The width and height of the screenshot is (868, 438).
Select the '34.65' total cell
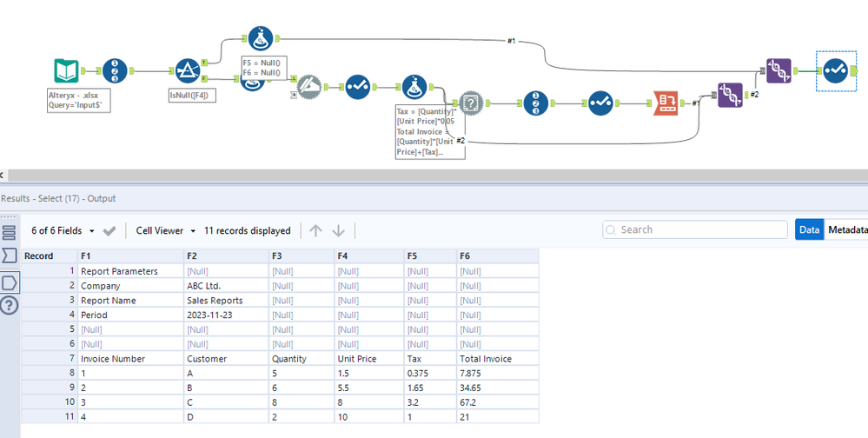[498, 388]
